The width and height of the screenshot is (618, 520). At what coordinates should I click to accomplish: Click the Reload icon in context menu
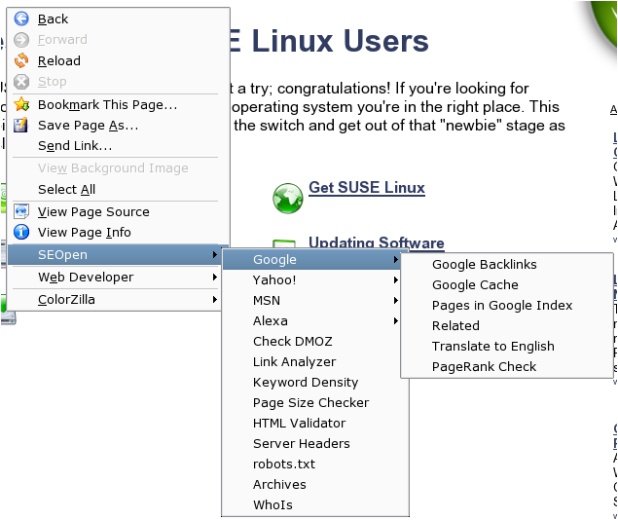(x=22, y=61)
